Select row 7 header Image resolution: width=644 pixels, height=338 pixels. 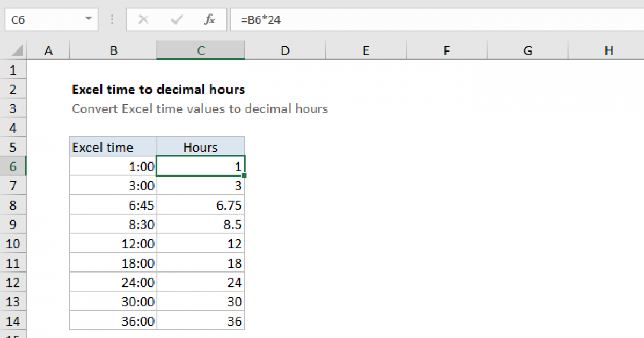click(x=13, y=186)
